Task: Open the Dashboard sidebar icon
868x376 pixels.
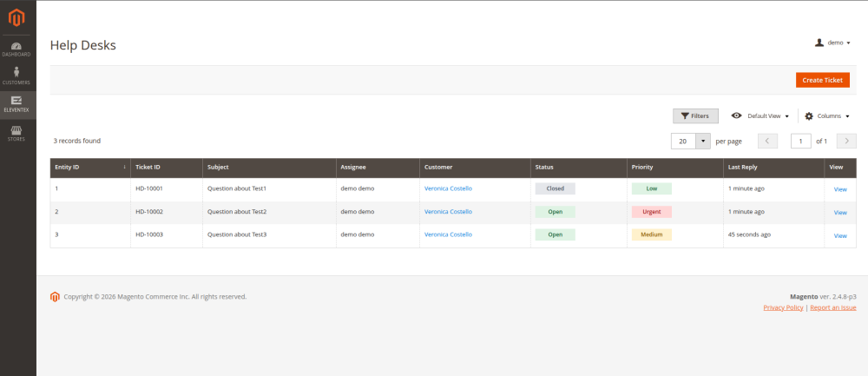Action: 17,49
